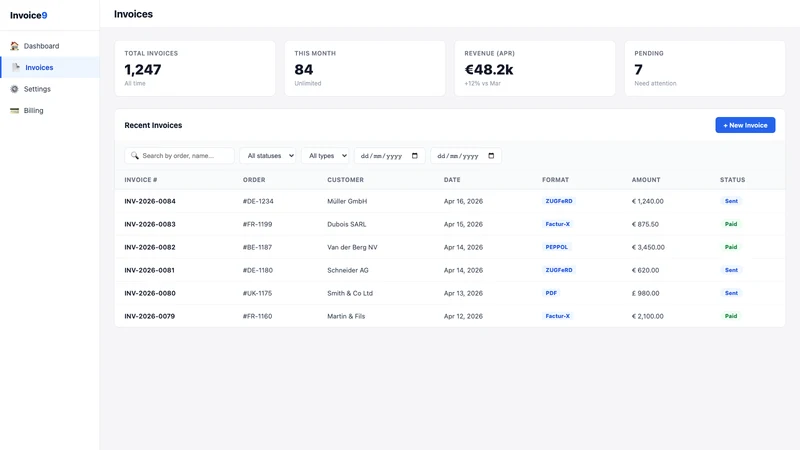Click the Dashboard house icon
This screenshot has width=800, height=450.
pos(14,46)
